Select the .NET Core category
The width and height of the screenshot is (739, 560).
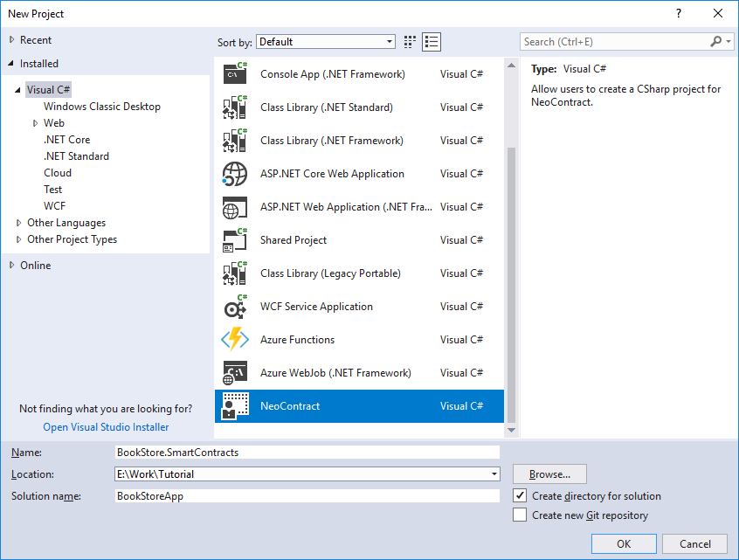[67, 140]
